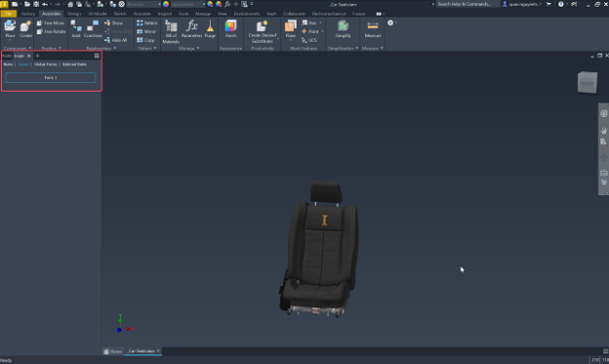Switch to the Inspect ribbon tab
609x364 pixels.
tap(165, 14)
